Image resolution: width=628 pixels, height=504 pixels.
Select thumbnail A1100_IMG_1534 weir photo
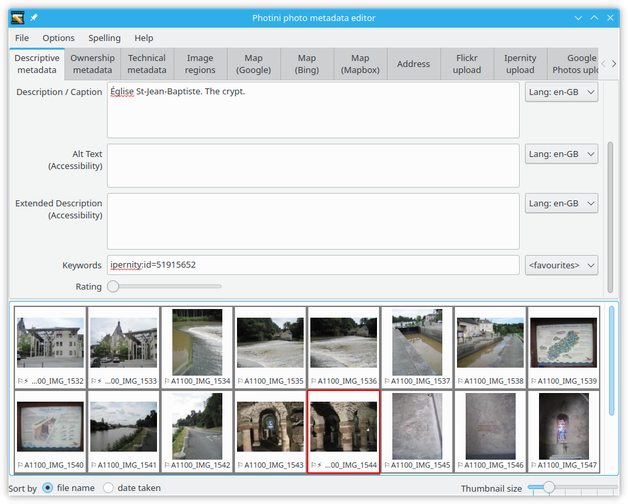click(197, 347)
